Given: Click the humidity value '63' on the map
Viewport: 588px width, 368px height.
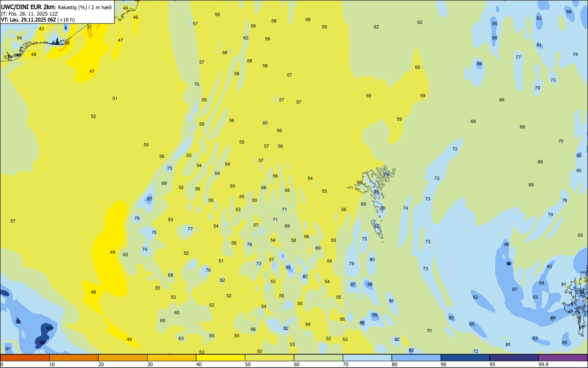Looking at the screenshot, I should [181, 339].
